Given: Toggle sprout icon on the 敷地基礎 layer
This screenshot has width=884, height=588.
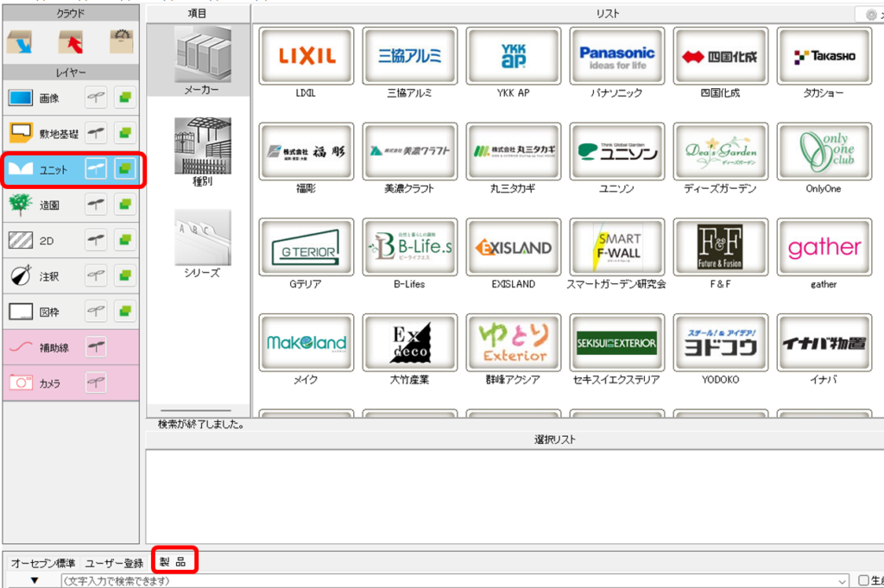Looking at the screenshot, I should coord(99,134).
